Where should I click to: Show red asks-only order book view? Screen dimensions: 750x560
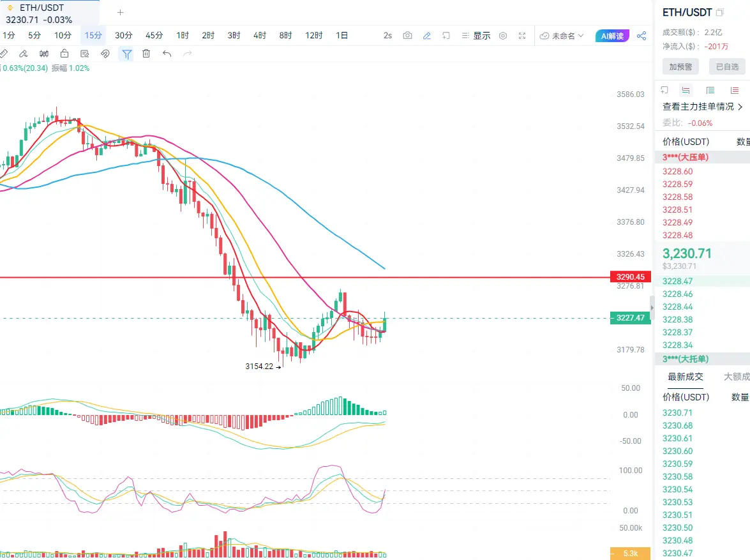735,90
